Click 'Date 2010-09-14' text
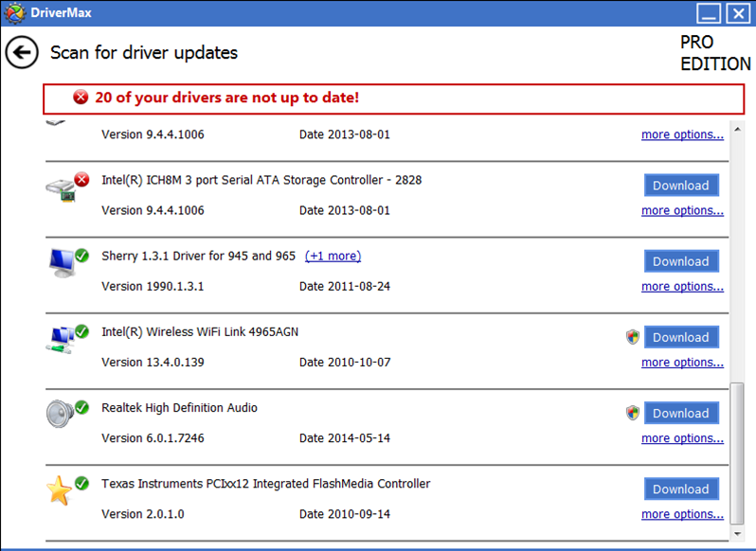 345,514
